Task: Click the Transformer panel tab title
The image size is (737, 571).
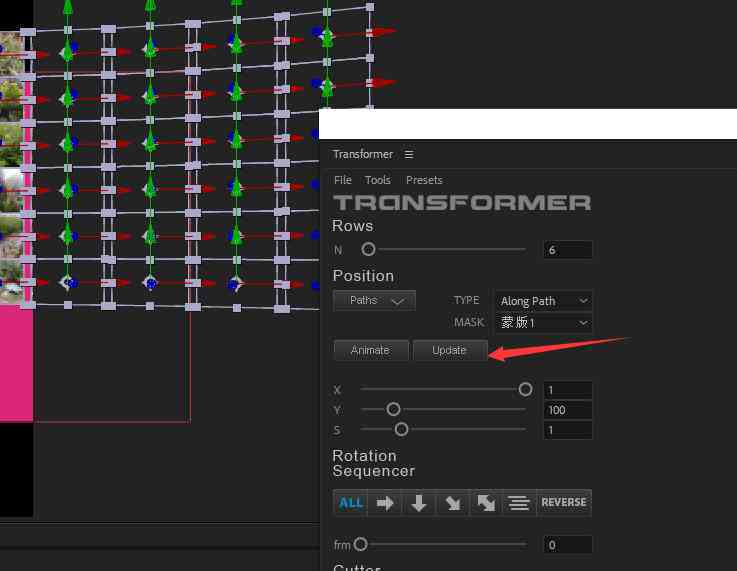Action: [362, 154]
